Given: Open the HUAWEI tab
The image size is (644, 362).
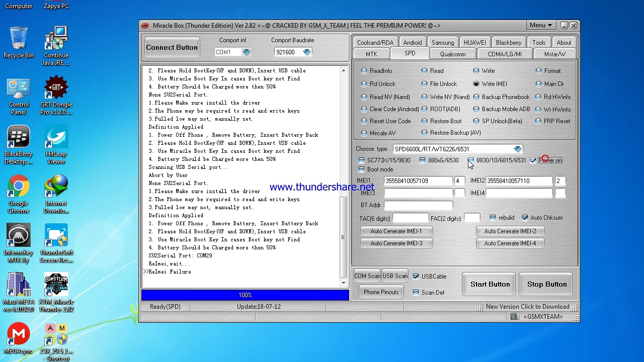Looking at the screenshot, I should tap(475, 43).
